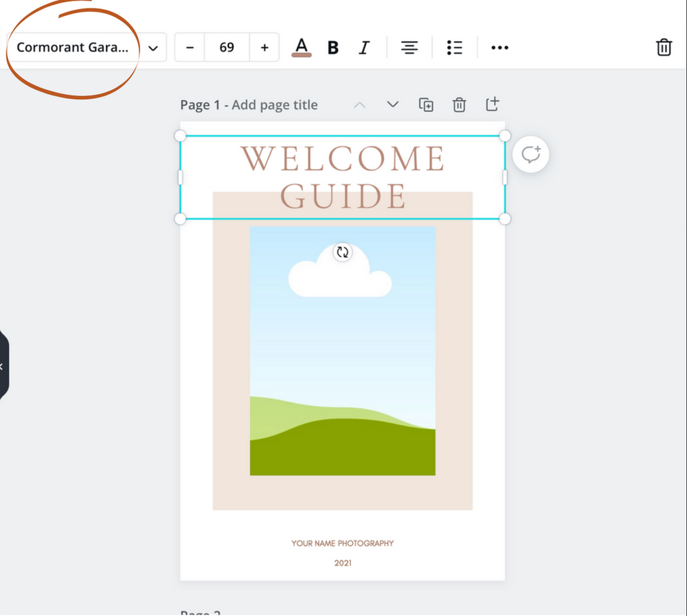Delete Page 1 using its trash icon
This screenshot has width=687, height=616.
click(459, 104)
